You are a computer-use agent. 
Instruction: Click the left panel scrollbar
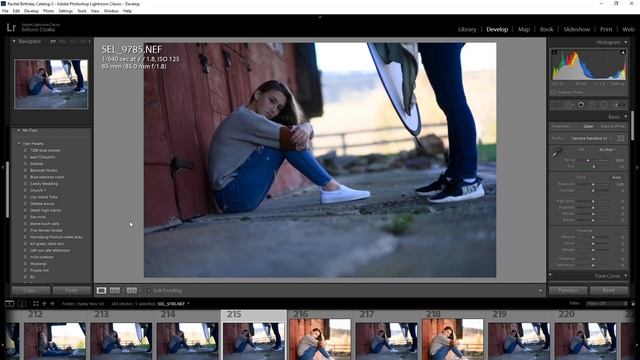(7, 190)
